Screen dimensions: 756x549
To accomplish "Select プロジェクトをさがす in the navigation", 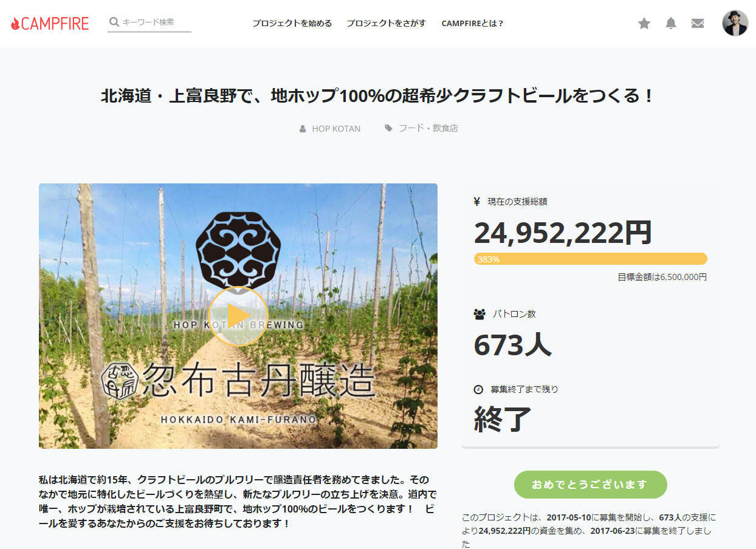I will pos(386,23).
